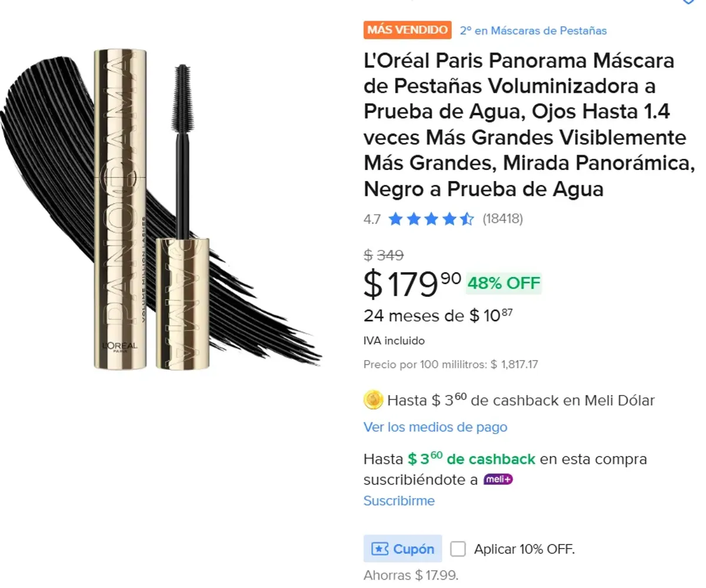Click the first star of the rating
706x588 pixels.
pyautogui.click(x=395, y=218)
